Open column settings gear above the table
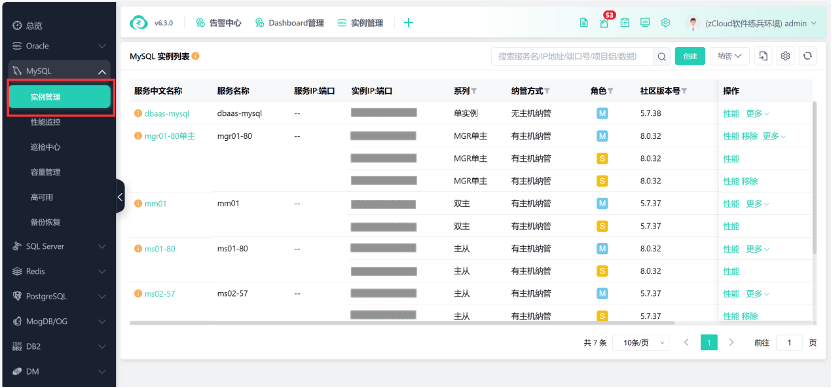832x388 pixels. point(786,56)
